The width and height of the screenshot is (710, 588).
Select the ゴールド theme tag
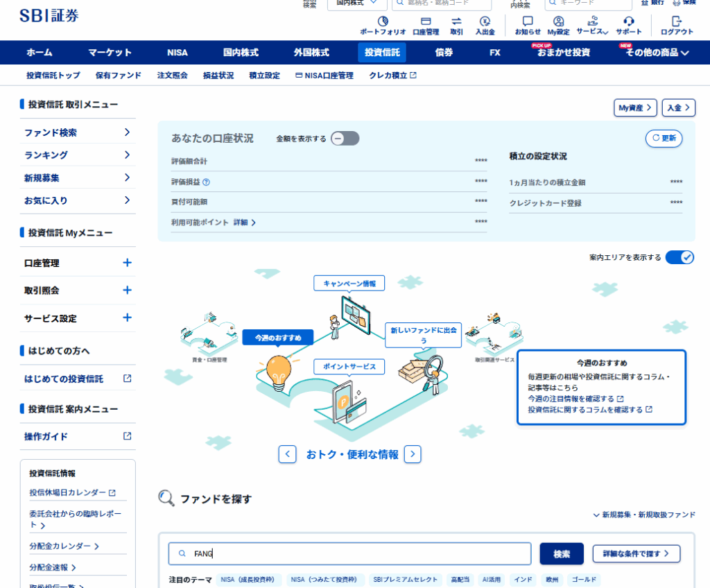[x=584, y=580]
